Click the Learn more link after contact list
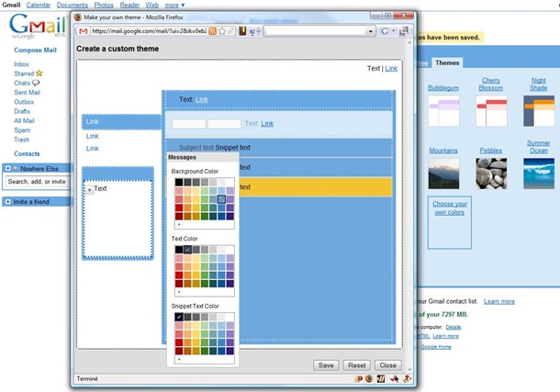560x392 pixels. tap(499, 302)
